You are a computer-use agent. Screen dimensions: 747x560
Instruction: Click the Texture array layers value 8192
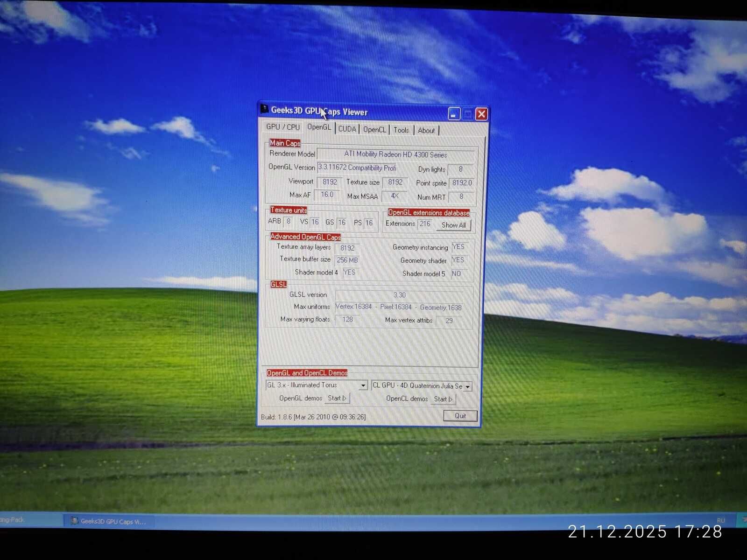point(347,248)
